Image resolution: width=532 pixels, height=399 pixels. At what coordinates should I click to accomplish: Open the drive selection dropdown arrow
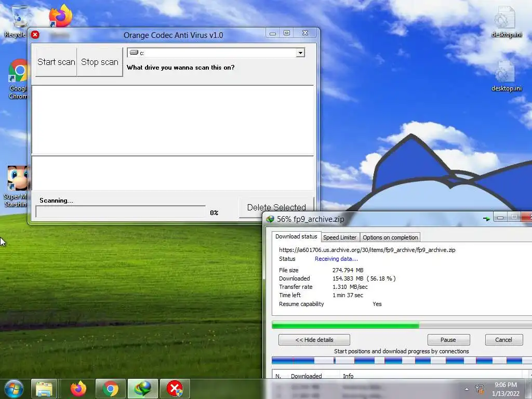(300, 52)
